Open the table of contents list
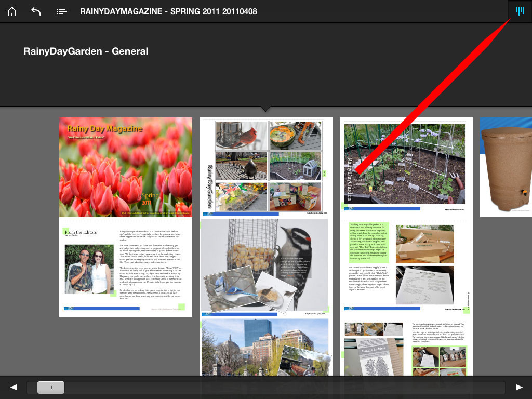This screenshot has width=532, height=399. [61, 11]
